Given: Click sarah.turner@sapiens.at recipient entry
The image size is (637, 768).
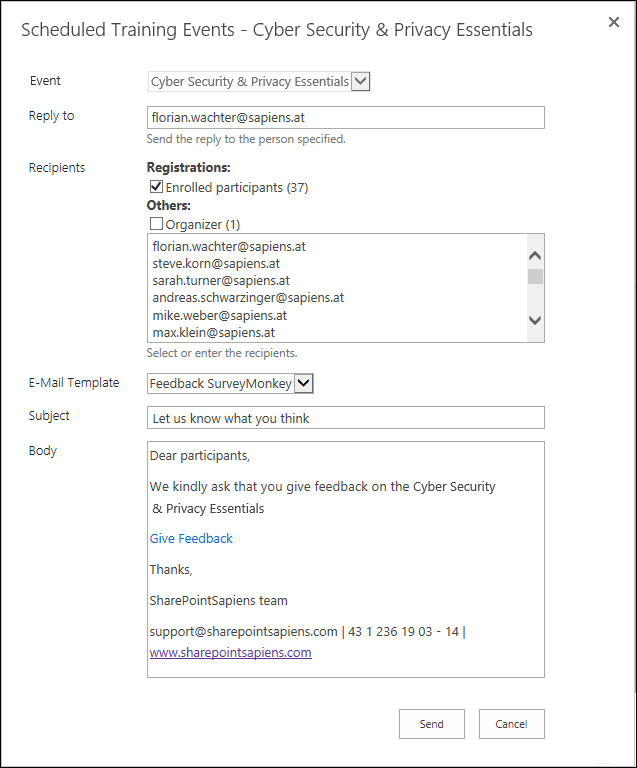Looking at the screenshot, I should 221,281.
